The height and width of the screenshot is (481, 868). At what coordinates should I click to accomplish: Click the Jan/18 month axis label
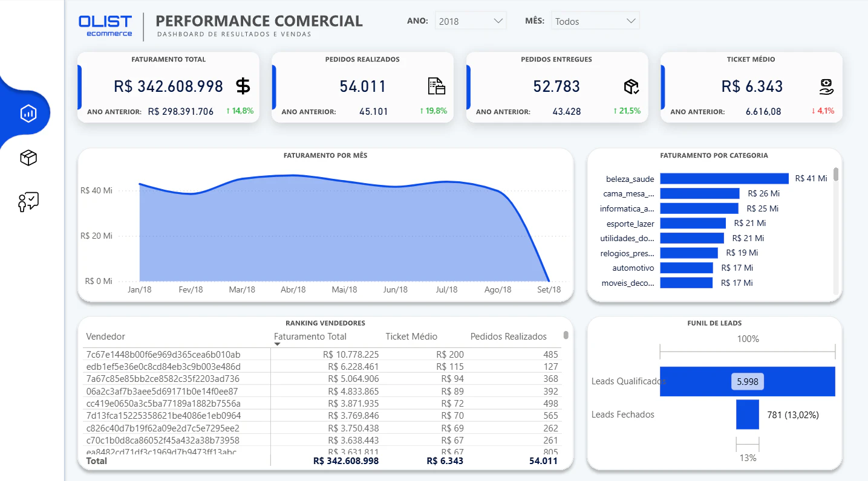click(140, 289)
